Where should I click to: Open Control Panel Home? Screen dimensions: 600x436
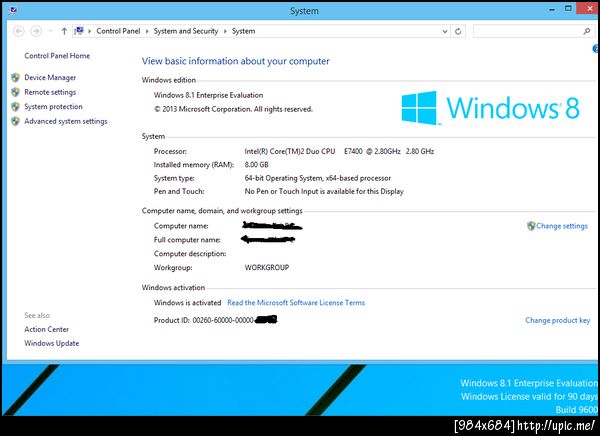click(x=57, y=56)
